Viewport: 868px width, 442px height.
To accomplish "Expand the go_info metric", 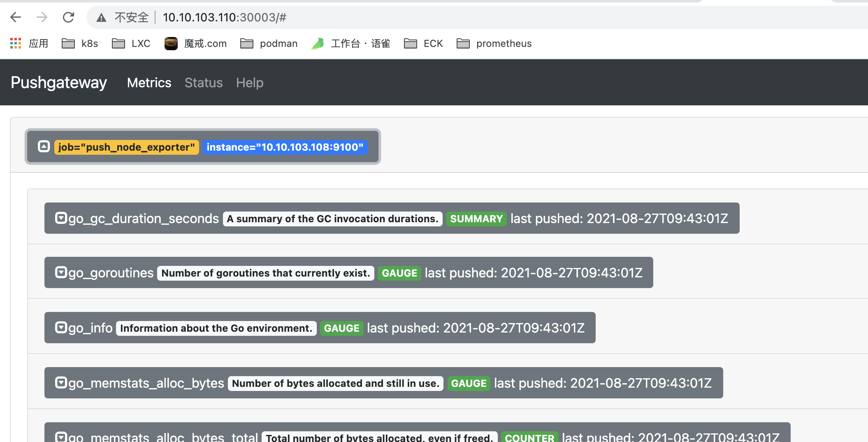I will pyautogui.click(x=61, y=328).
